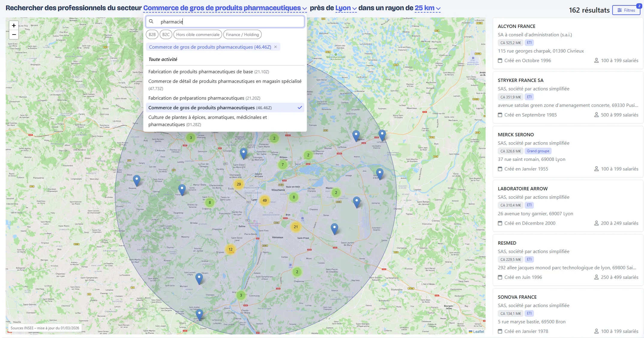Click the yellow cluster marker labeled 29
644x338 pixels.
pyautogui.click(x=239, y=184)
